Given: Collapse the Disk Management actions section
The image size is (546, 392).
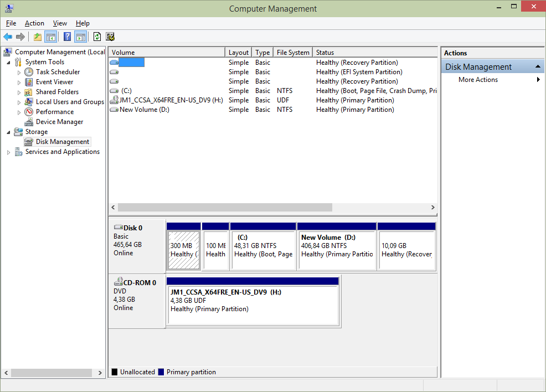Looking at the screenshot, I should point(538,66).
